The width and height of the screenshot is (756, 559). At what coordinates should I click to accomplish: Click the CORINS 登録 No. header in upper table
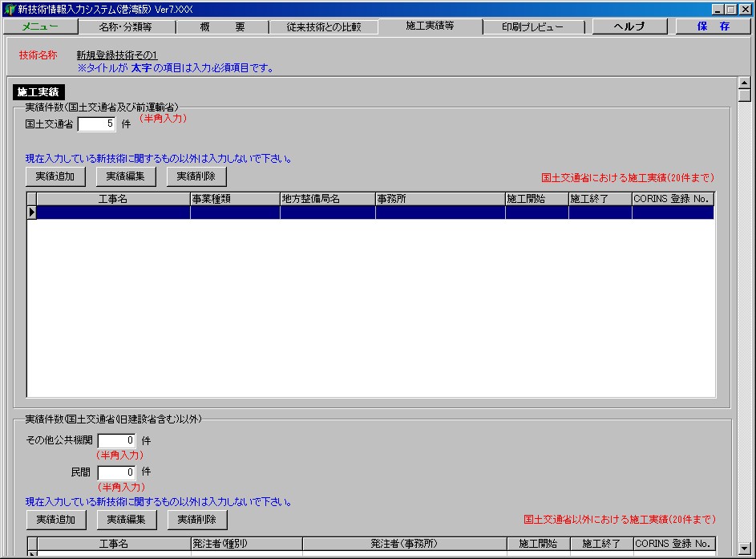click(672, 199)
